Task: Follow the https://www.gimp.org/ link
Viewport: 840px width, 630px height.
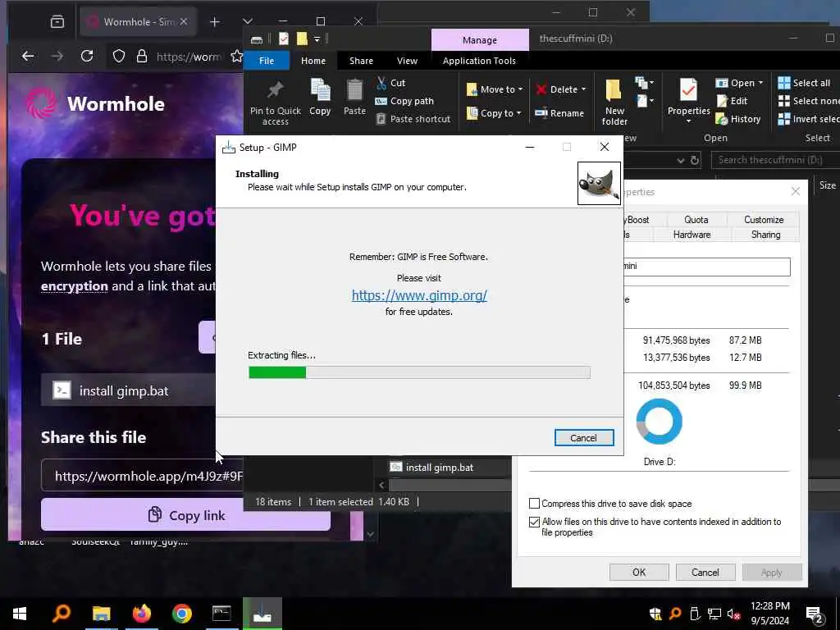Action: point(419,295)
